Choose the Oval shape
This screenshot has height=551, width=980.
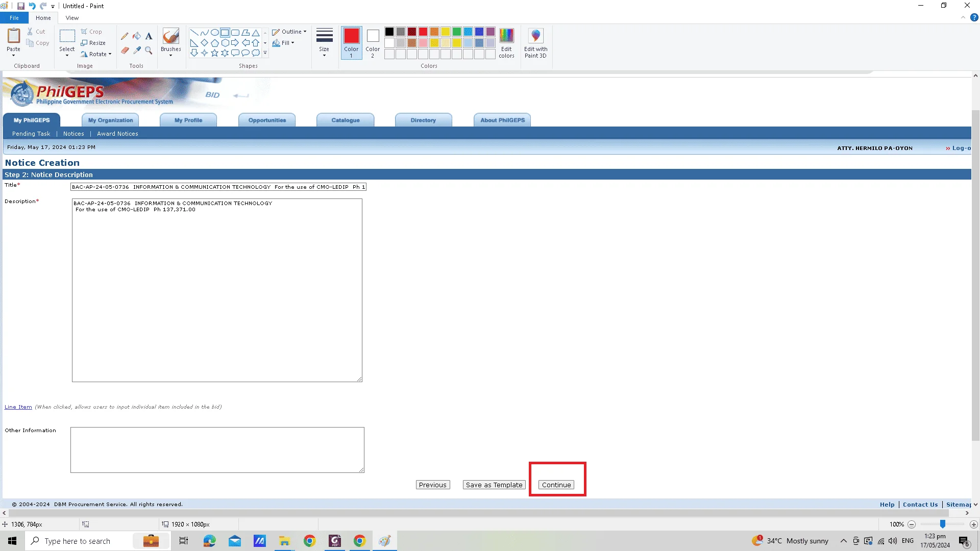point(215,33)
